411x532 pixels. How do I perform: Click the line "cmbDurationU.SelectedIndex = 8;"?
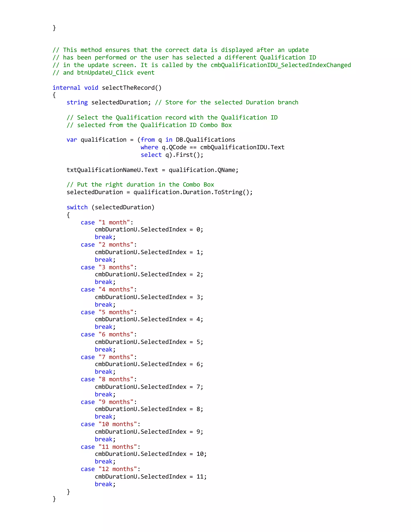[149, 409]
